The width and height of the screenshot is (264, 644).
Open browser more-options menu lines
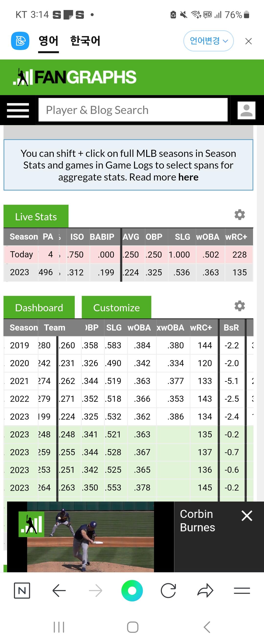coord(242,591)
